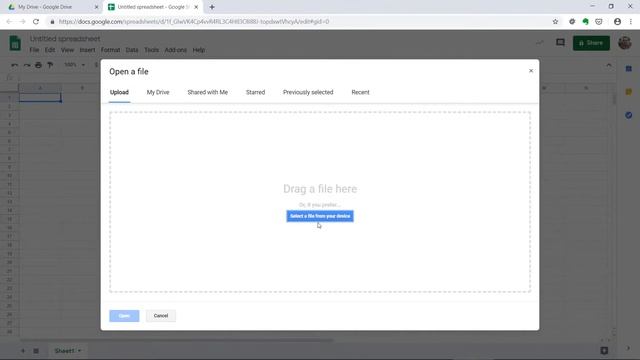The image size is (640, 360).
Task: Click the Untitled spreadsheet title field
Action: 65,39
